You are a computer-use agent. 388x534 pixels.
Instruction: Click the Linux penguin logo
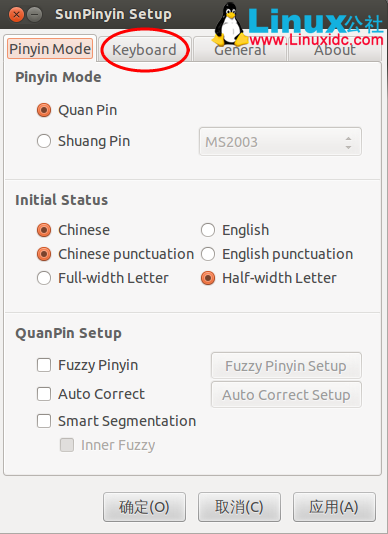[231, 25]
